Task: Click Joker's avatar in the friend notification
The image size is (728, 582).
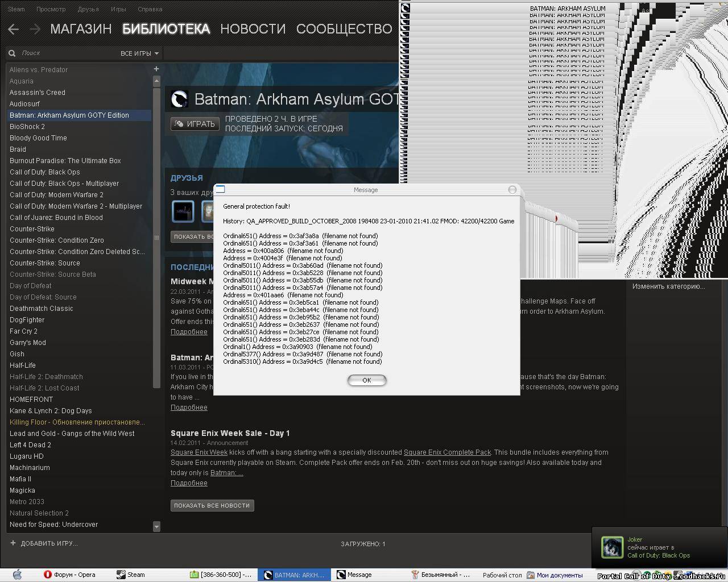Action: (x=613, y=547)
